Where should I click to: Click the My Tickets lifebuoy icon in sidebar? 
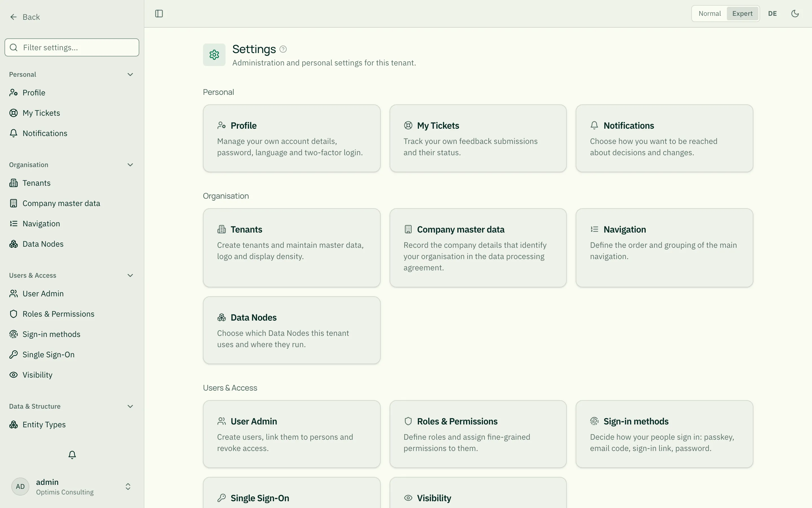[14, 113]
